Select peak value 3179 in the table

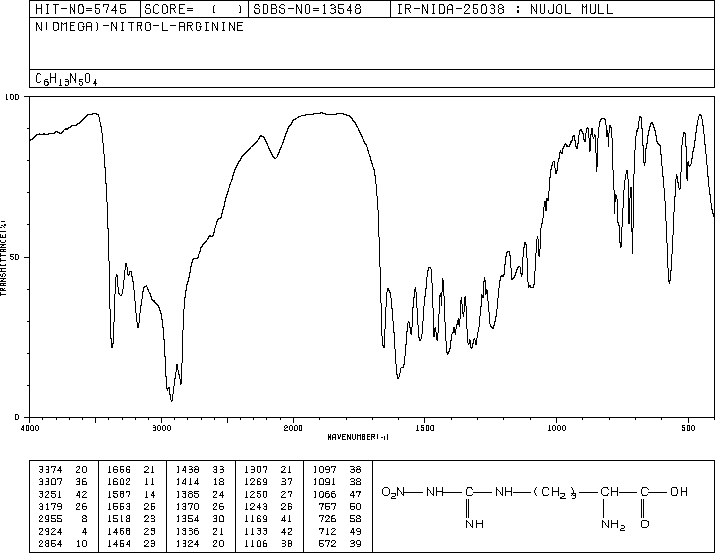(x=50, y=506)
